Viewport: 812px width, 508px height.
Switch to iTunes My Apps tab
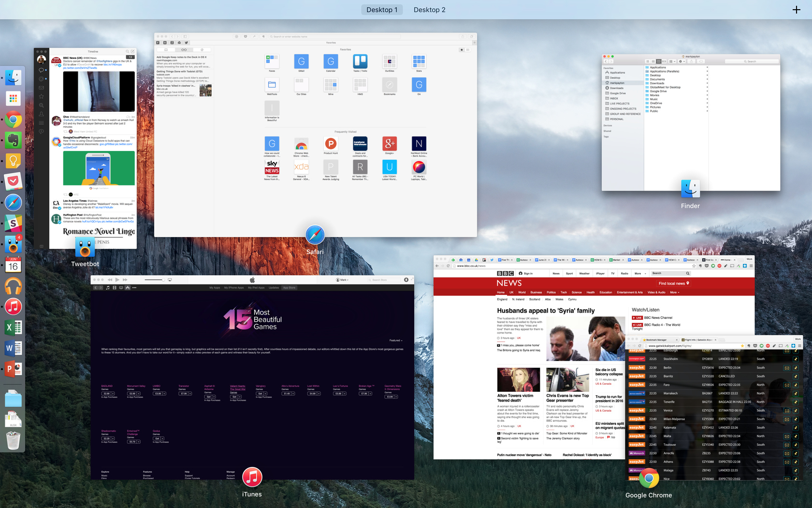215,287
